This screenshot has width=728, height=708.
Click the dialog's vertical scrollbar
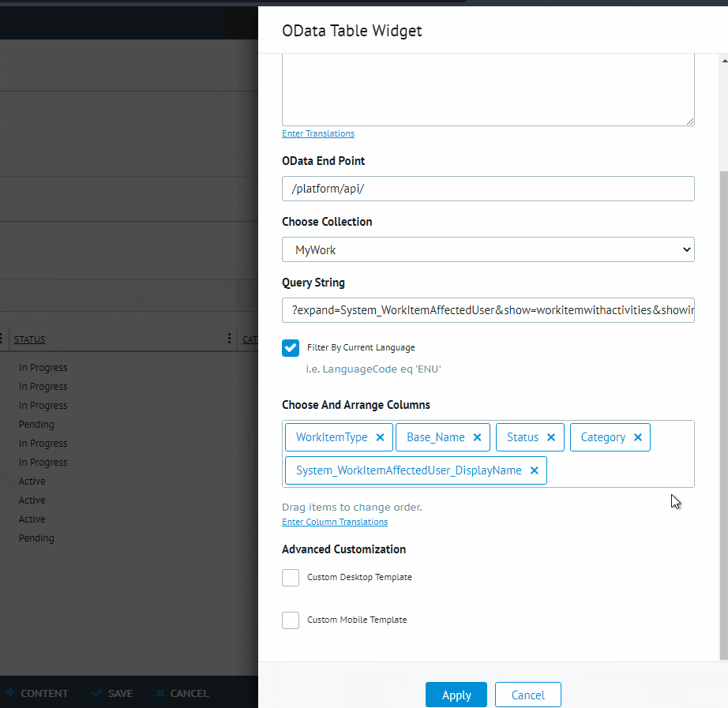pos(723,395)
